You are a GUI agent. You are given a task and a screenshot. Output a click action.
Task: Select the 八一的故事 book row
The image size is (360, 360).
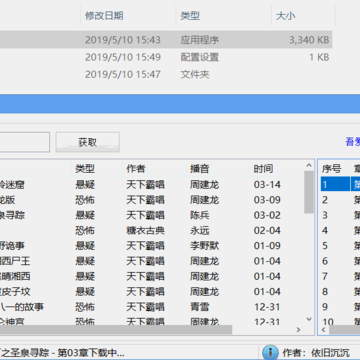[152, 307]
